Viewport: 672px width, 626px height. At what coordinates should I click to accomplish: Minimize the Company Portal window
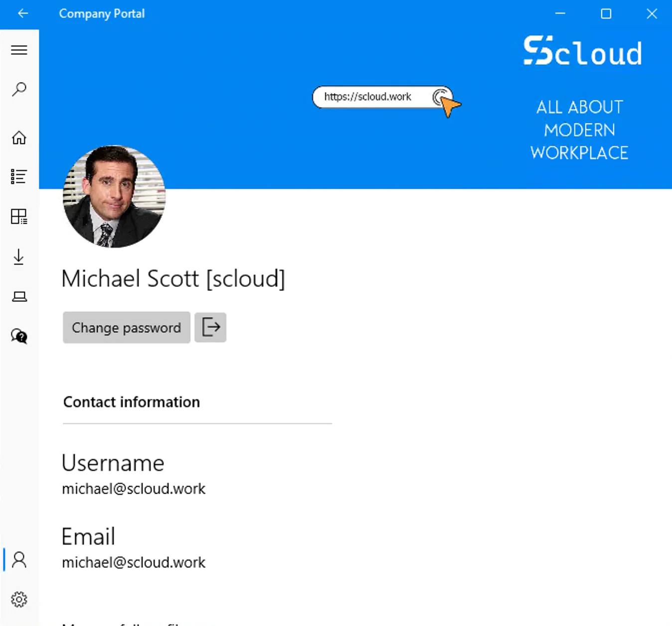[560, 13]
